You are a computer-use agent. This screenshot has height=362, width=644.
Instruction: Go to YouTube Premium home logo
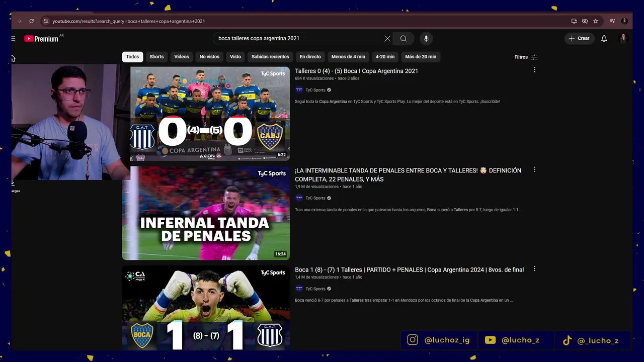tap(41, 39)
